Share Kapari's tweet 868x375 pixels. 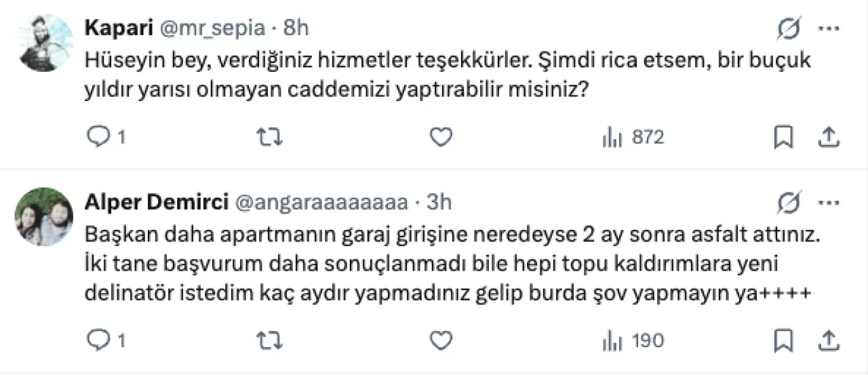[829, 138]
